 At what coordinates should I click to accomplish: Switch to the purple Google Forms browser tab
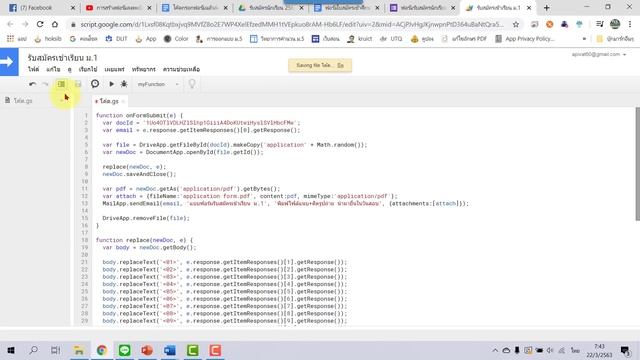tap(422, 8)
